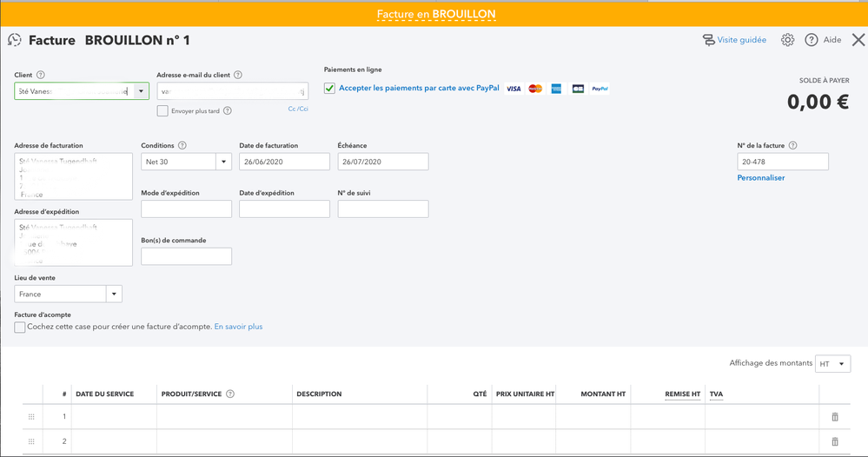Click row 1 PRODUIT/SERVICE cell

(225, 417)
